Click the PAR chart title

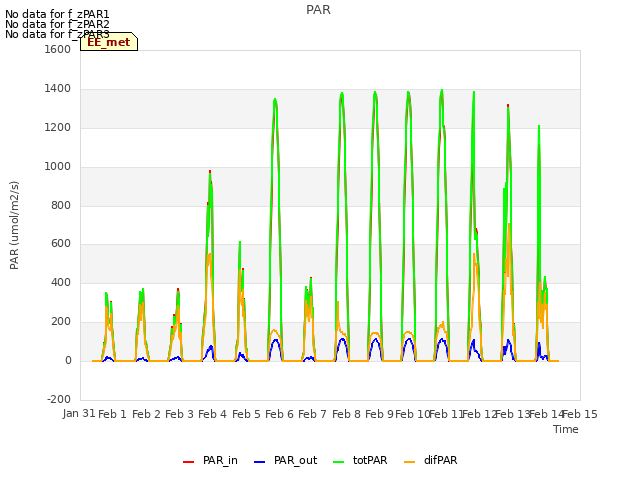click(318, 10)
